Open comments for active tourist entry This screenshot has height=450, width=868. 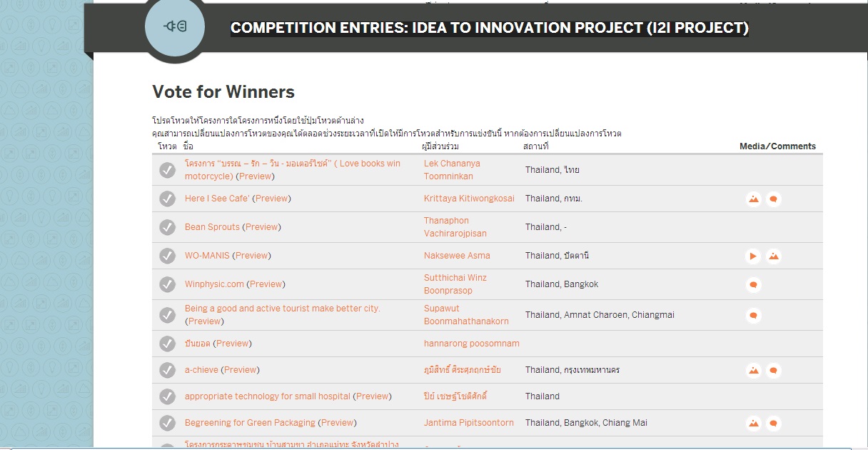click(x=753, y=315)
